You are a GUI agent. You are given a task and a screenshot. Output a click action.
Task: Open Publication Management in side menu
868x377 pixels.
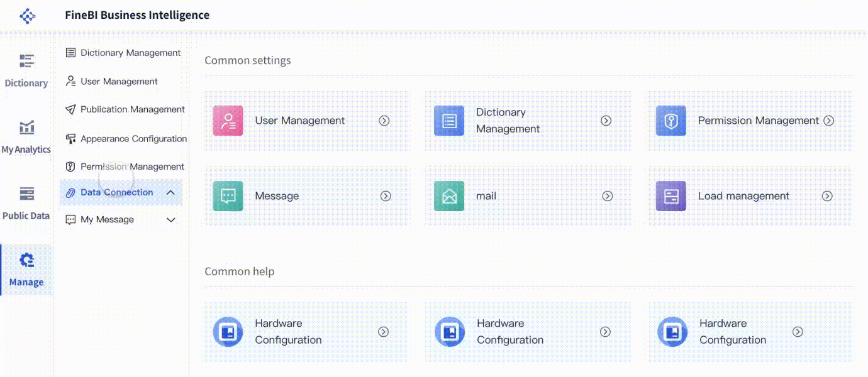133,109
